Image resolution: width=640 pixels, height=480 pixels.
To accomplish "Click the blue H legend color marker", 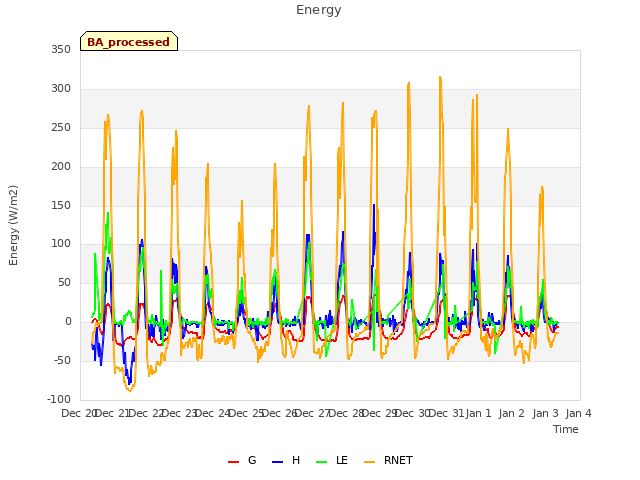I will pos(278,462).
